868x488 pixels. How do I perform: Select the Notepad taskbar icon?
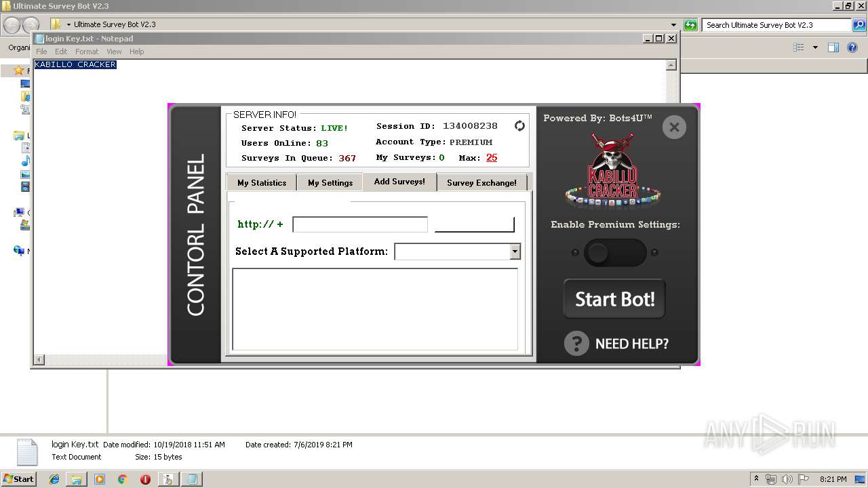click(x=192, y=479)
